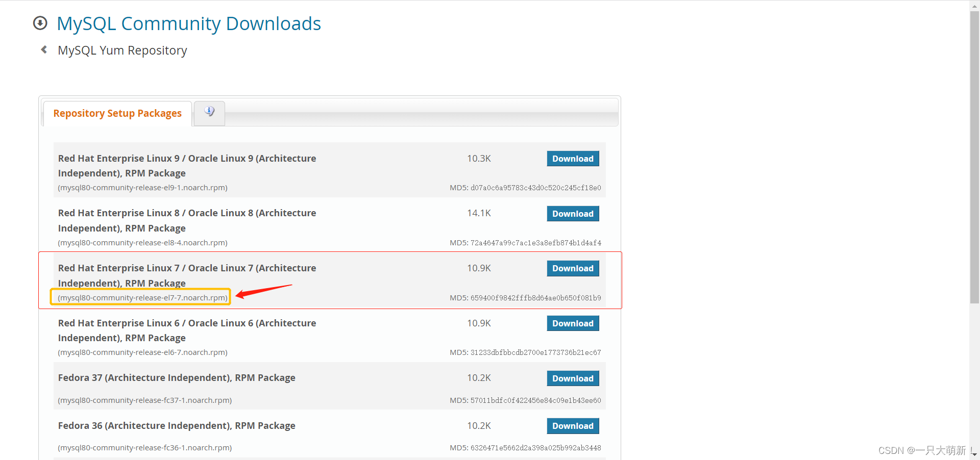Open the info icon tab beside Repository Setup Packages
Image resolution: width=980 pixels, height=460 pixels.
point(209,111)
